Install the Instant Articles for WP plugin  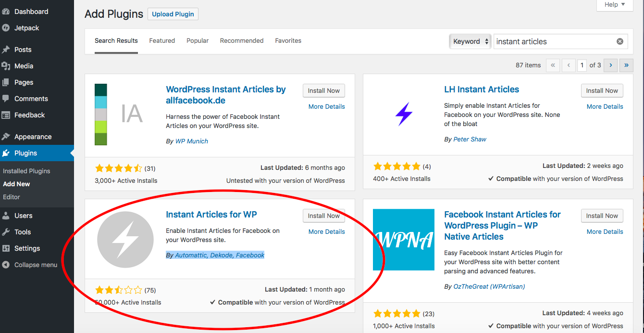click(323, 216)
